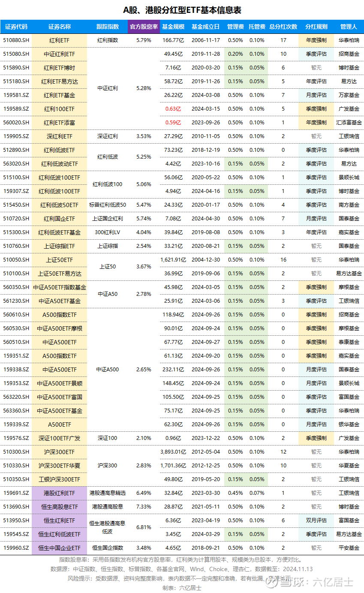Click the red fund size '0.59亿'
Viewport: 364px width, 593px height.
pyautogui.click(x=173, y=123)
